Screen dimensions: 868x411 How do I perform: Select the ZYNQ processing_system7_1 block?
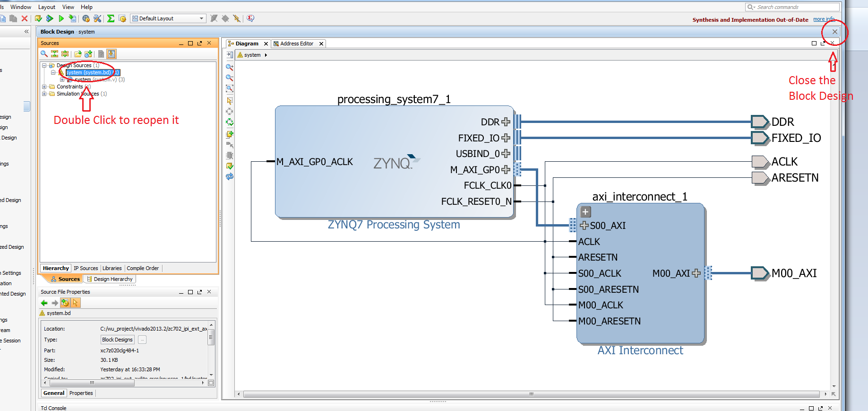(394, 162)
